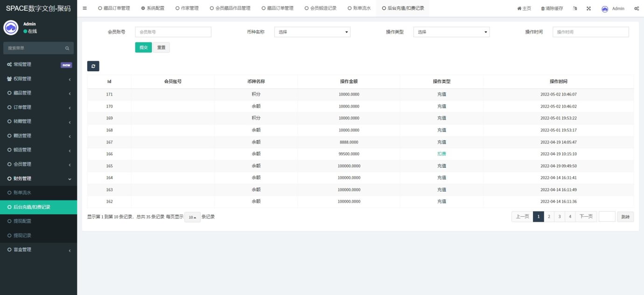644x295 pixels.
Task: Click the amount 8888.0000 cell
Action: tap(349, 142)
